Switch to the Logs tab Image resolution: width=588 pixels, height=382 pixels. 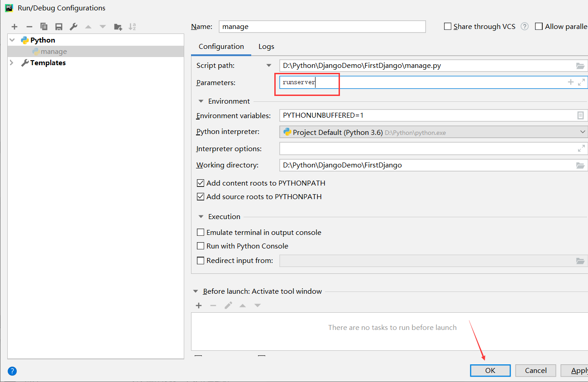[x=266, y=47]
